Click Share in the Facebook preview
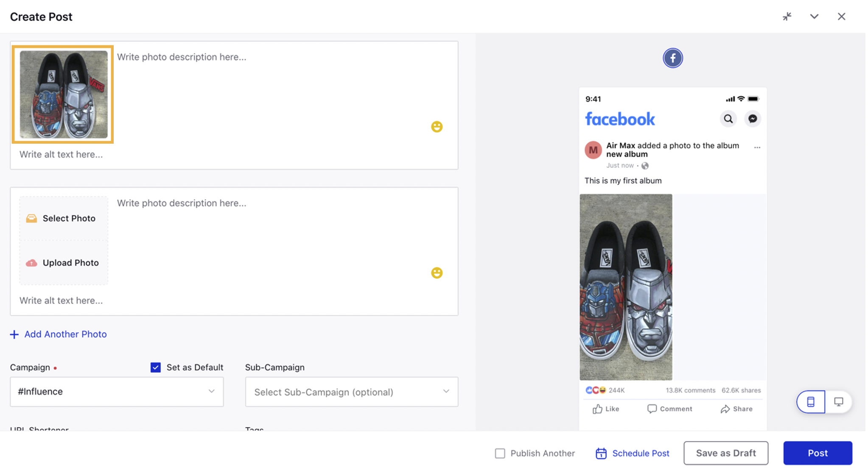 tap(736, 409)
